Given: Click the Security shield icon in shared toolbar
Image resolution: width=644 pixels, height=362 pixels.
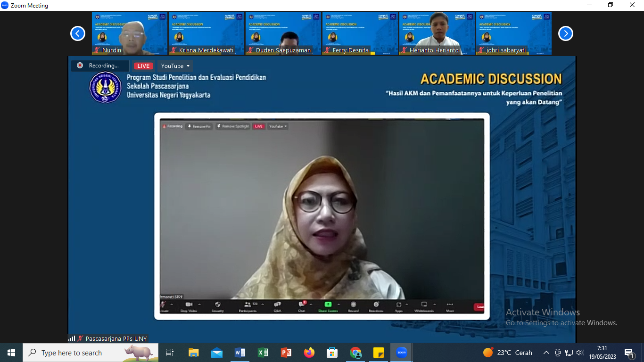Looking at the screenshot, I should [x=217, y=306].
